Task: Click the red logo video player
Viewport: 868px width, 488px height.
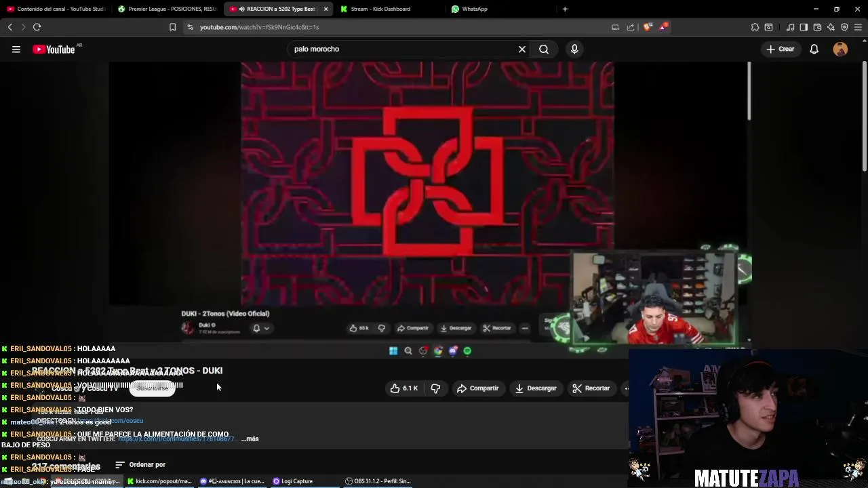Action: click(x=427, y=183)
